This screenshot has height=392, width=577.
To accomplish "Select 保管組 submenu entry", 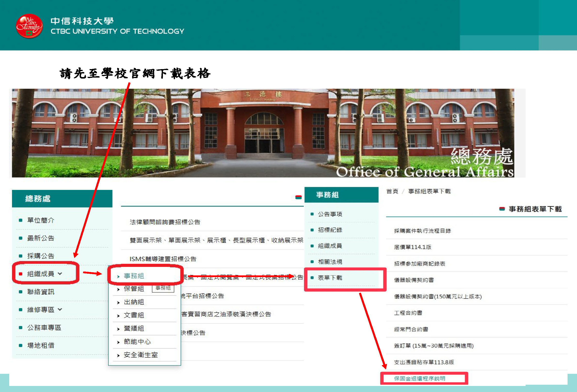I will point(134,289).
